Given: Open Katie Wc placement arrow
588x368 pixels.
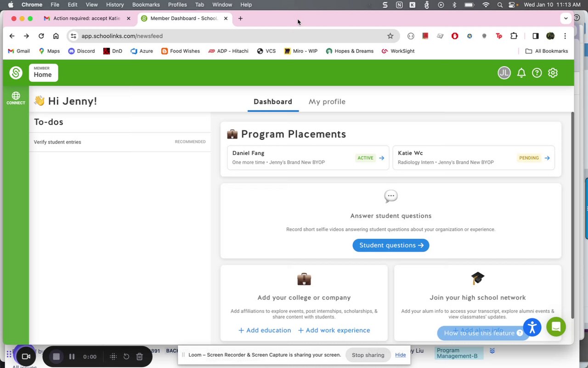Looking at the screenshot, I should 547,158.
